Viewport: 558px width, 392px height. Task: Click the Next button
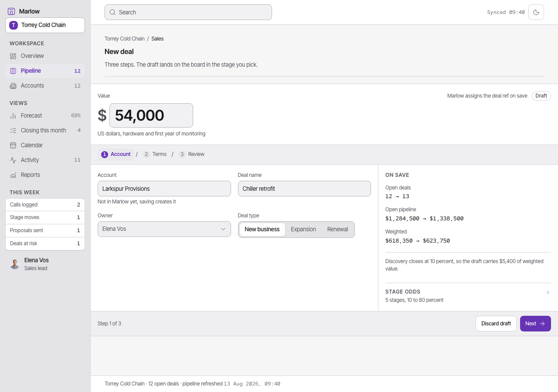pos(535,324)
